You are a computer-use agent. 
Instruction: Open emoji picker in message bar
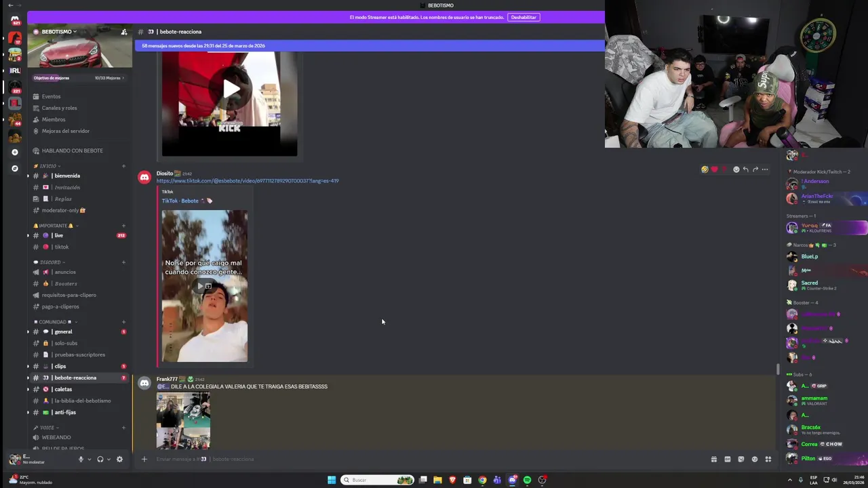(754, 459)
